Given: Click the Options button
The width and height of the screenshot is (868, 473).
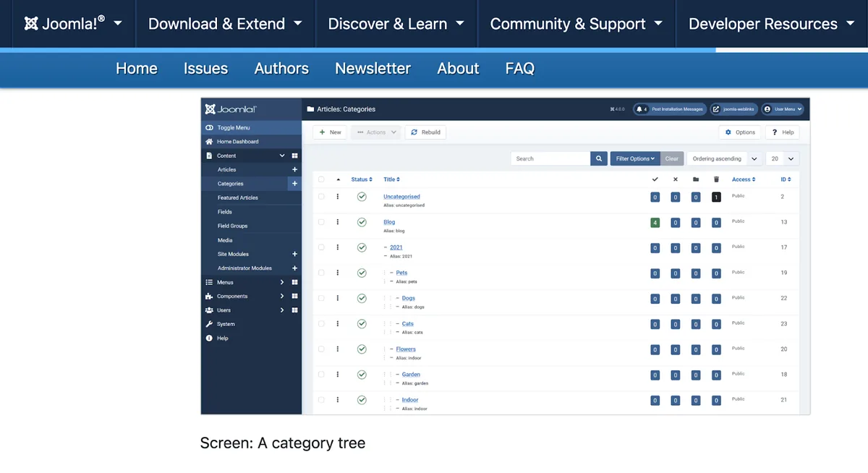Looking at the screenshot, I should [x=740, y=132].
